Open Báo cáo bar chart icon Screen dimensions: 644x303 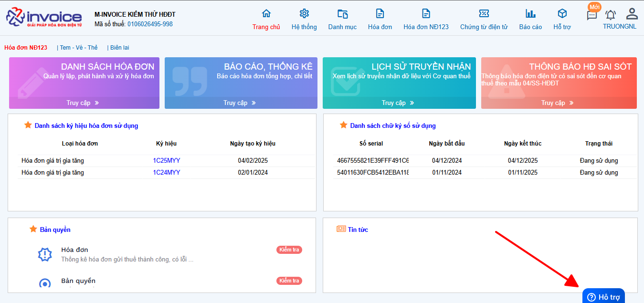[530, 13]
